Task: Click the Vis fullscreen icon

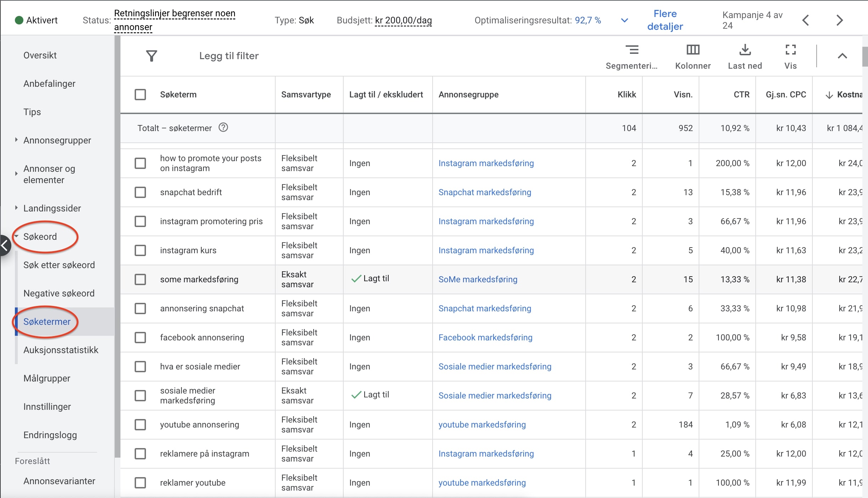Action: click(x=790, y=50)
